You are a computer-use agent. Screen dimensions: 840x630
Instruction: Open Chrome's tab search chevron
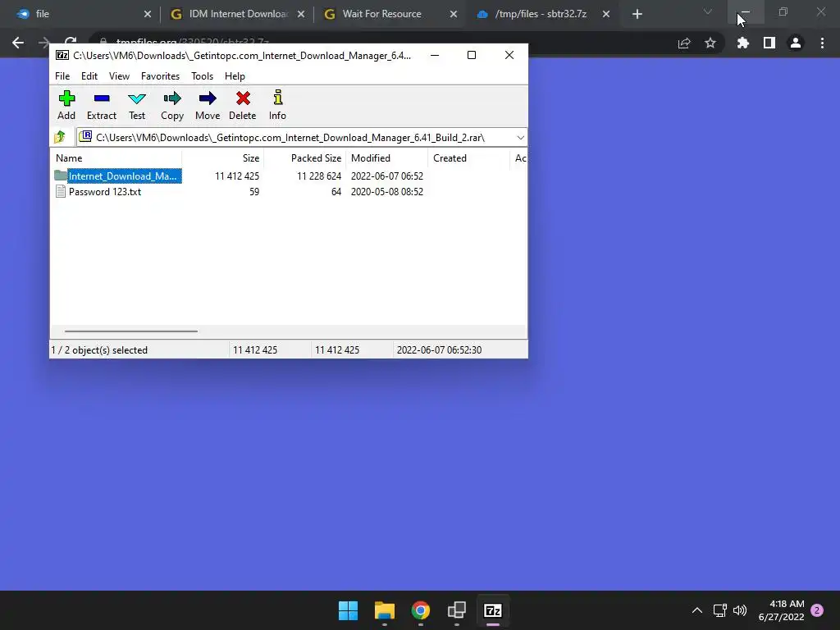708,11
